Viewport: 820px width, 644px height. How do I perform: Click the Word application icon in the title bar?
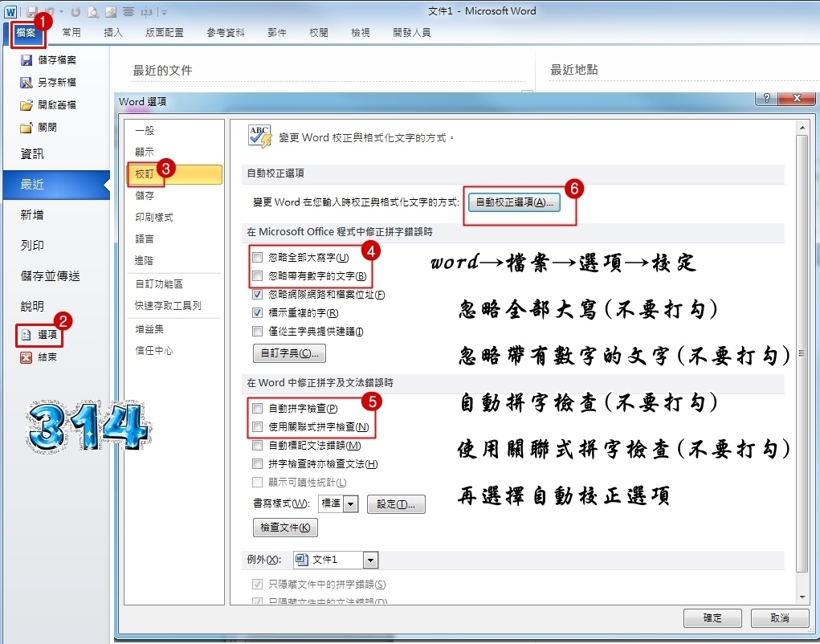(x=10, y=11)
